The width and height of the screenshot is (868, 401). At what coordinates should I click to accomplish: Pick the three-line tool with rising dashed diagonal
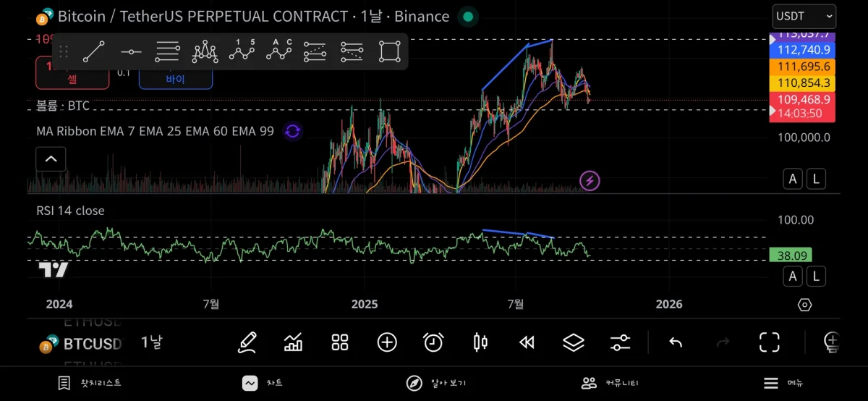click(315, 51)
